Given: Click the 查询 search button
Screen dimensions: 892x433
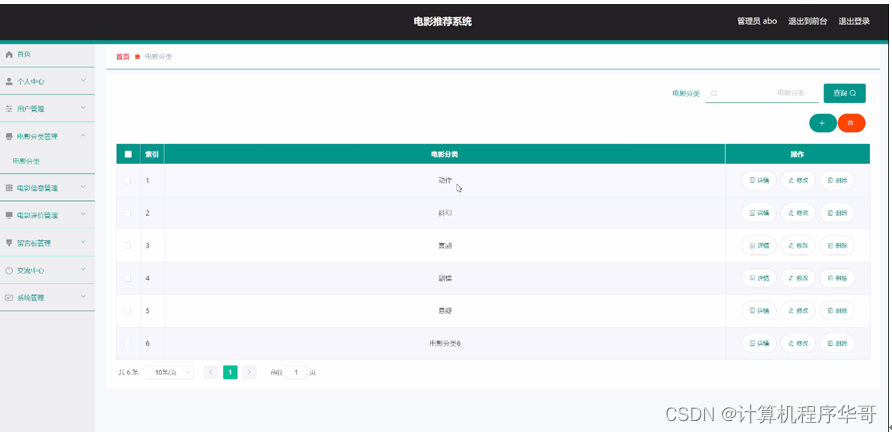Looking at the screenshot, I should pyautogui.click(x=845, y=93).
